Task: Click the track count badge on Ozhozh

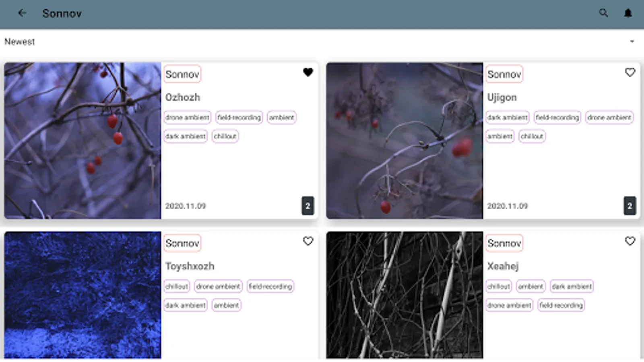Action: [x=308, y=206]
